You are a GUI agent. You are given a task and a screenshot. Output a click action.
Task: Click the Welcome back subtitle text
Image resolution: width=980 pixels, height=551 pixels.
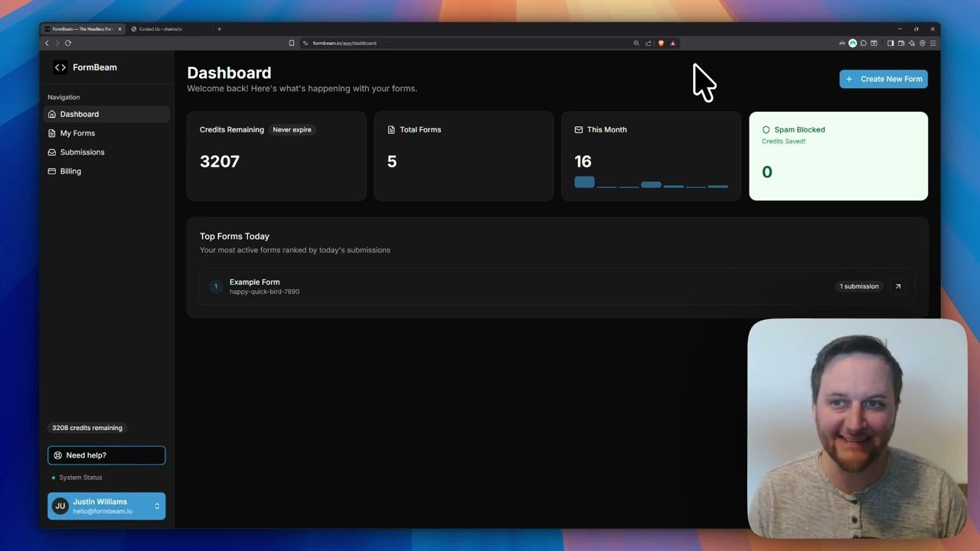[x=302, y=89]
